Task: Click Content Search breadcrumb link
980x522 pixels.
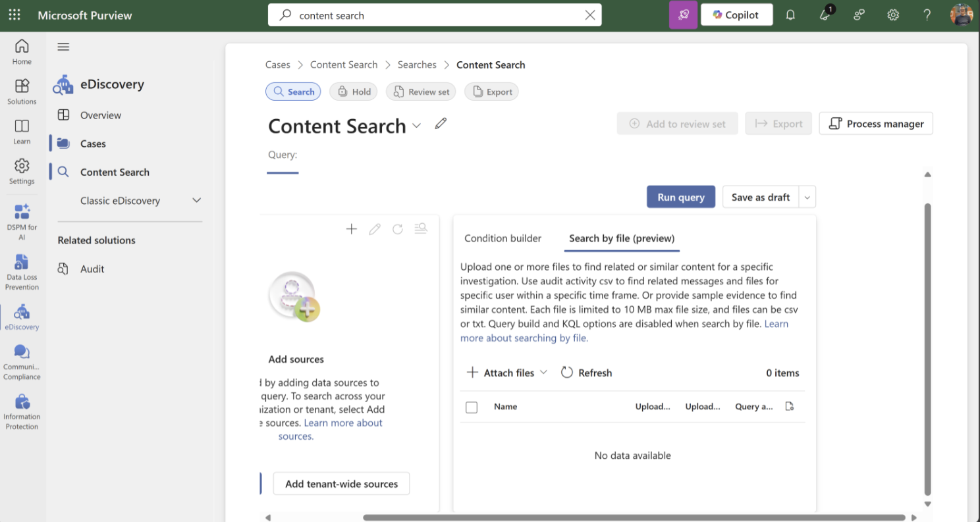Action: coord(344,65)
